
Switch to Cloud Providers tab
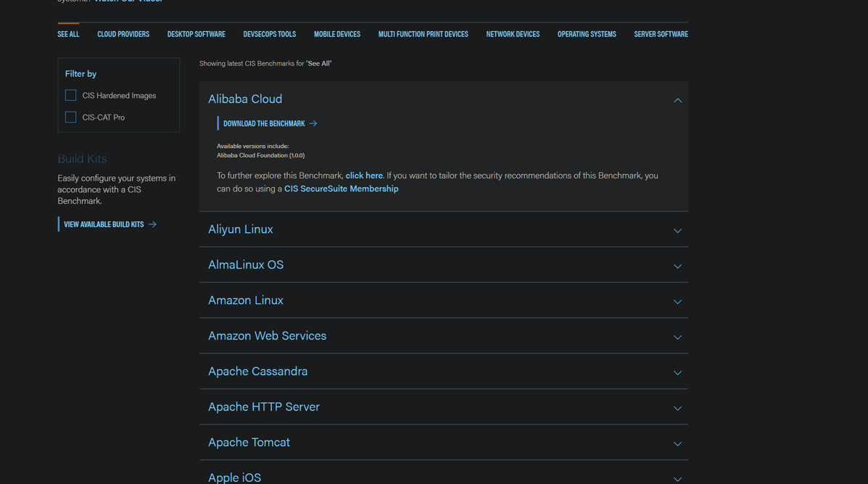123,34
